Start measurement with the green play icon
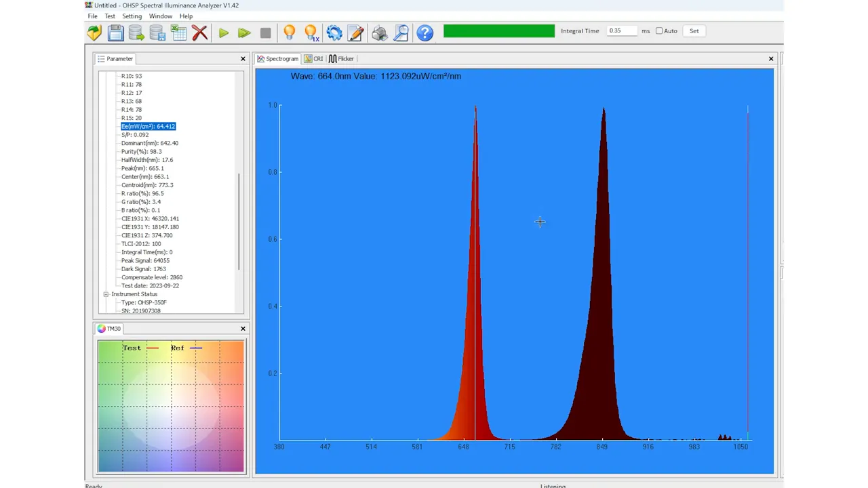Image resolution: width=868 pixels, height=488 pixels. [224, 32]
